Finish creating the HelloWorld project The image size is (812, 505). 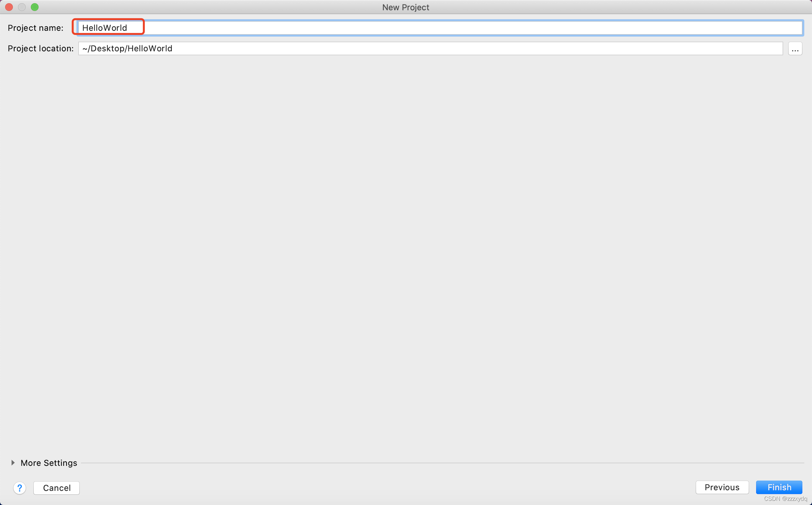click(x=779, y=487)
